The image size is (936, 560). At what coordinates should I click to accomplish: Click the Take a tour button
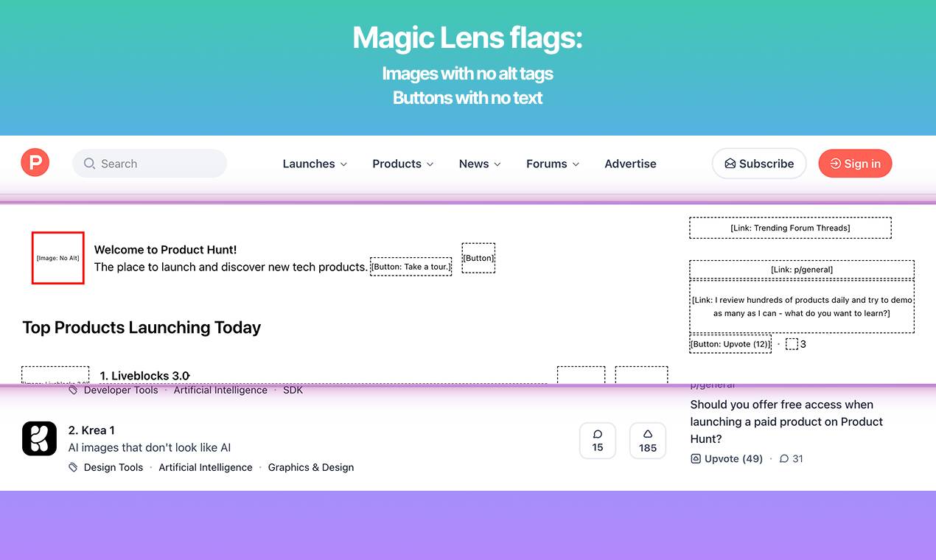click(411, 267)
